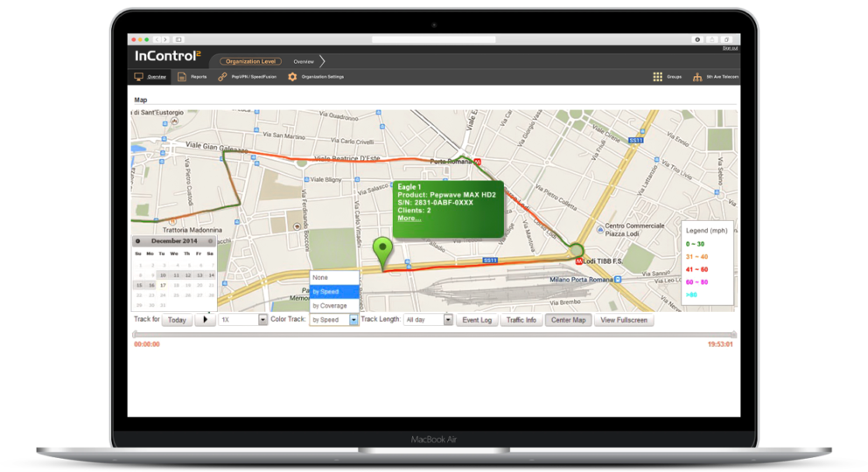Click the 00:00:00 start time label
This screenshot has width=868, height=472.
point(147,344)
